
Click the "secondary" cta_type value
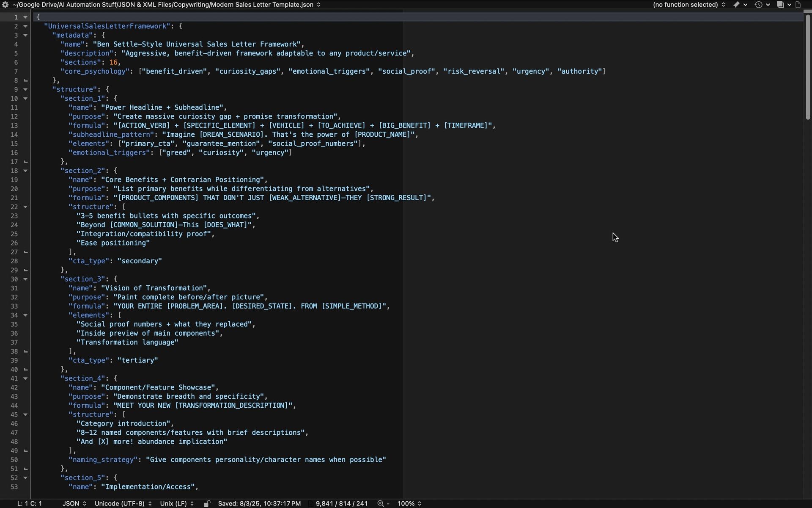[x=140, y=261]
